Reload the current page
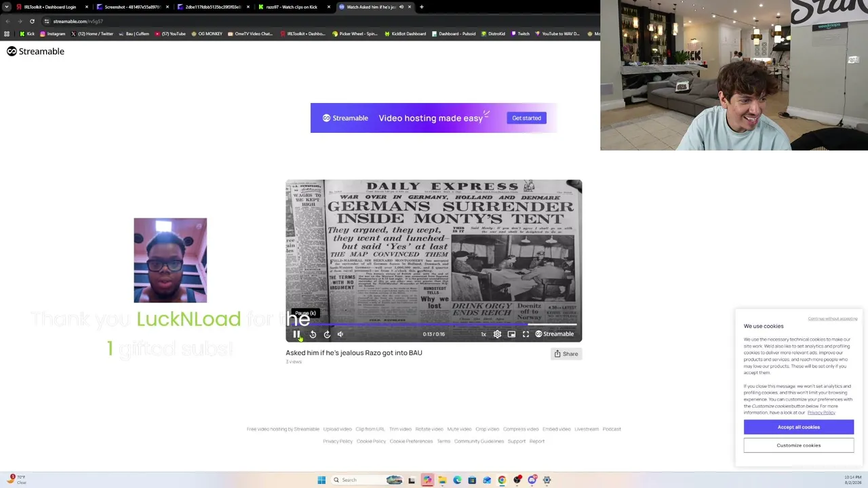868x488 pixels. (32, 21)
